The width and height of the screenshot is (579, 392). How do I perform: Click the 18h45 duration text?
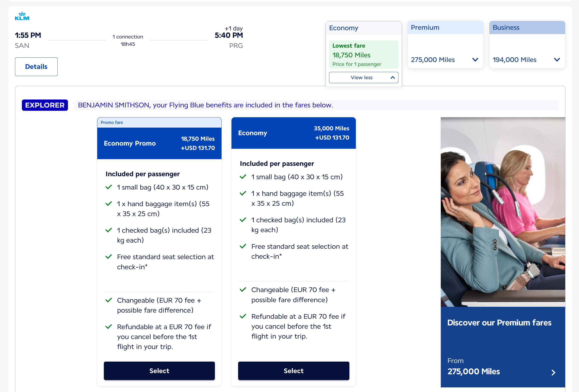click(x=128, y=44)
